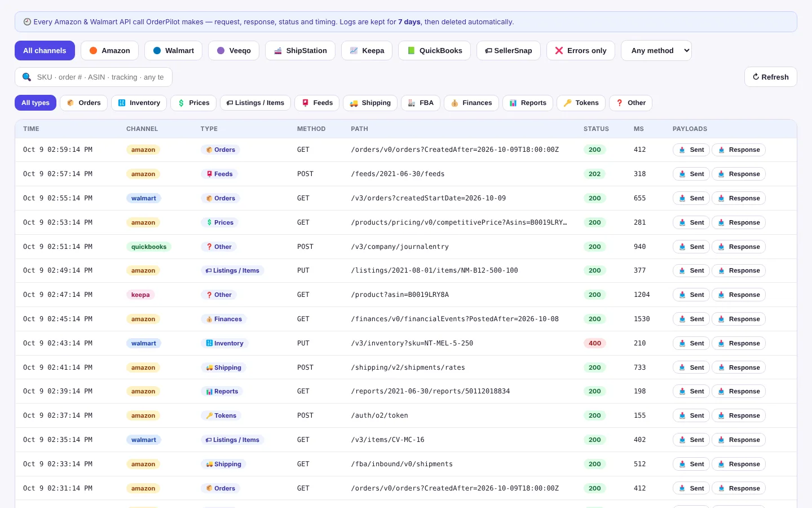The width and height of the screenshot is (812, 508).
Task: Click the Keepa chart icon
Action: click(x=354, y=51)
